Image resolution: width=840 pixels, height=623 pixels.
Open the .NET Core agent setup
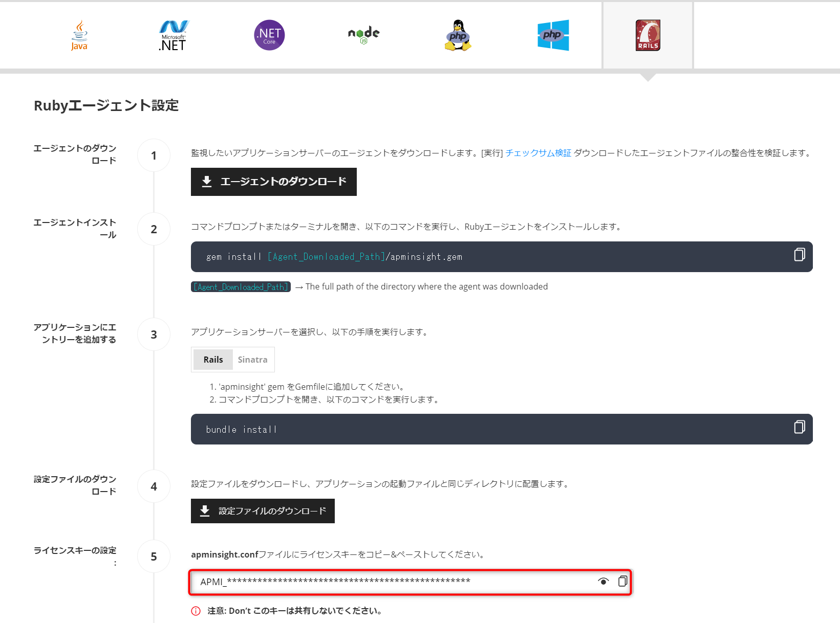click(269, 35)
